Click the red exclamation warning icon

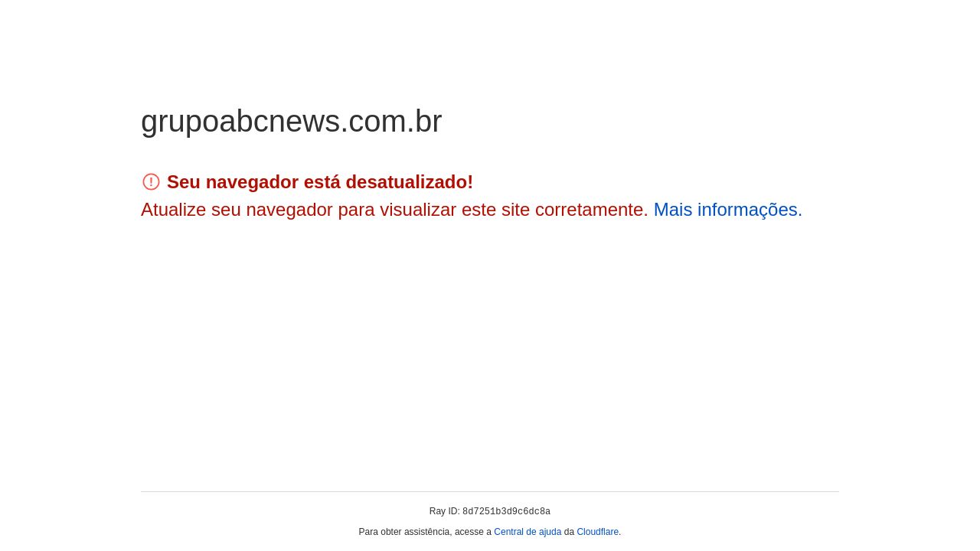(x=151, y=182)
